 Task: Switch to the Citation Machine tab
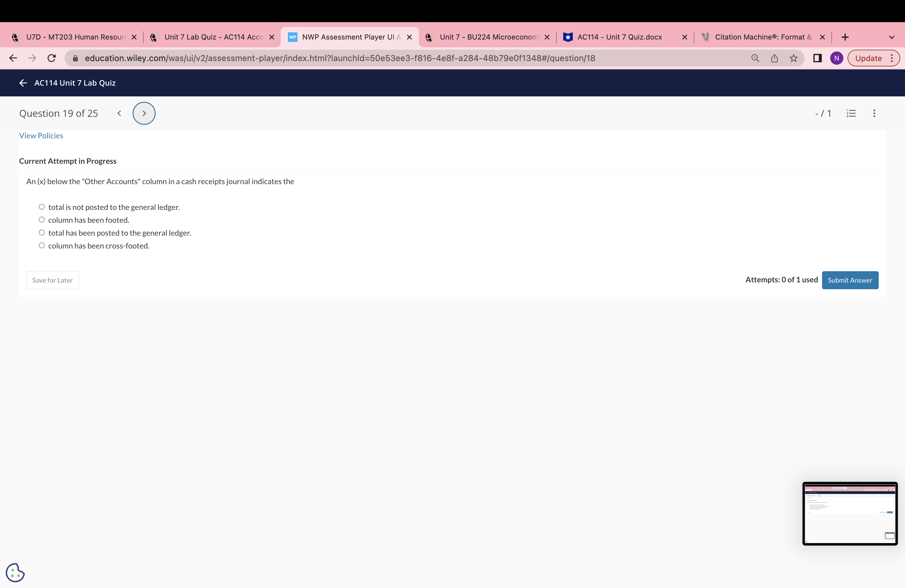tap(763, 37)
